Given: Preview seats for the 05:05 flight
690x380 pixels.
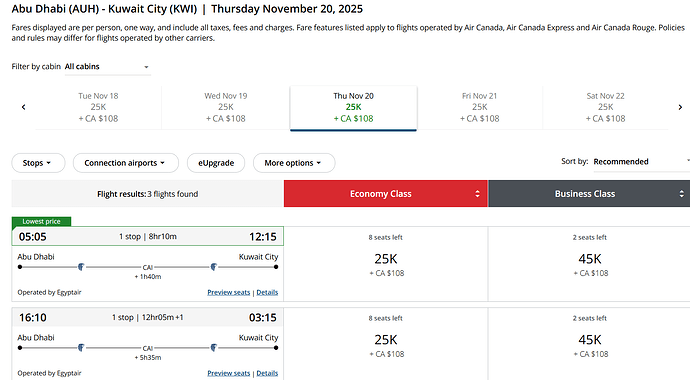Looking at the screenshot, I should click(228, 292).
